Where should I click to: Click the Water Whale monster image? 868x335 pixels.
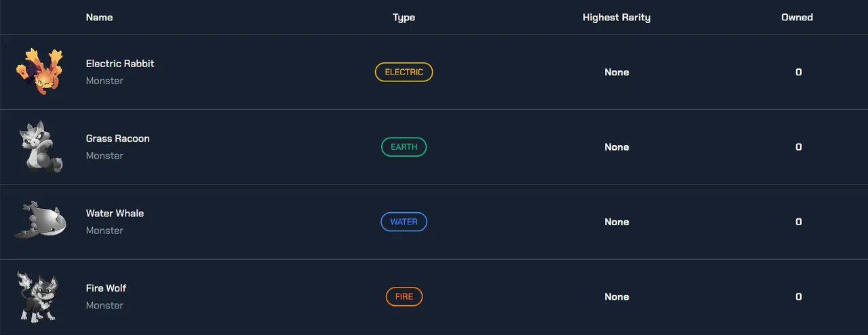point(40,221)
